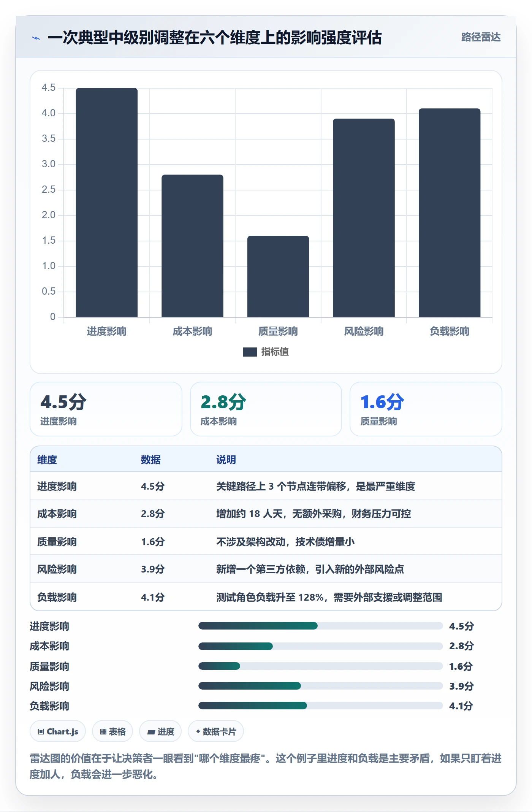Click the 成本影响 bar in the chart
This screenshot has height=812, width=532.
pyautogui.click(x=192, y=246)
